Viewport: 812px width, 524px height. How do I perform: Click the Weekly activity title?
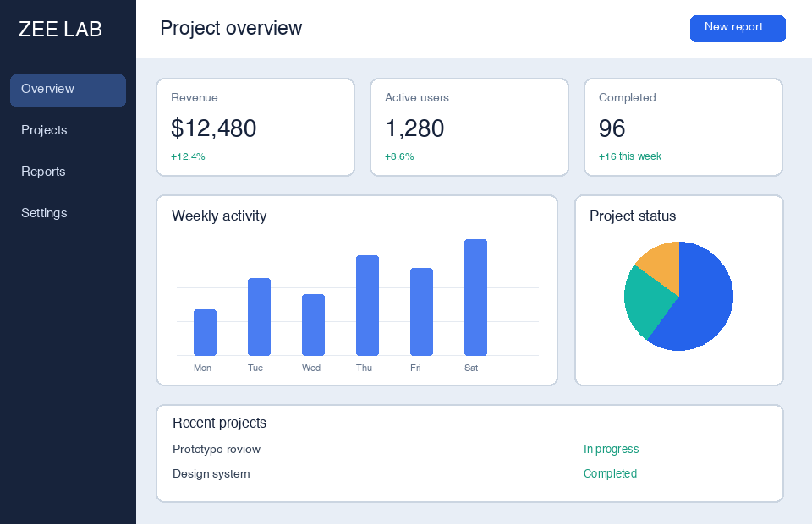tap(219, 216)
